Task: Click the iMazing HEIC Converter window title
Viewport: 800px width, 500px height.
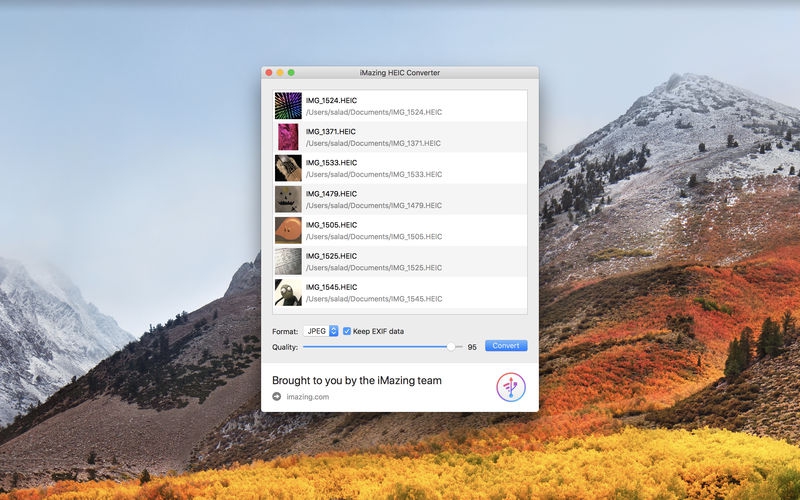Action: click(x=399, y=72)
